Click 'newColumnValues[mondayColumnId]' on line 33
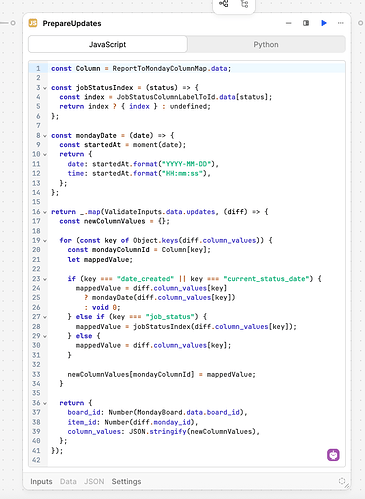 [131, 374]
